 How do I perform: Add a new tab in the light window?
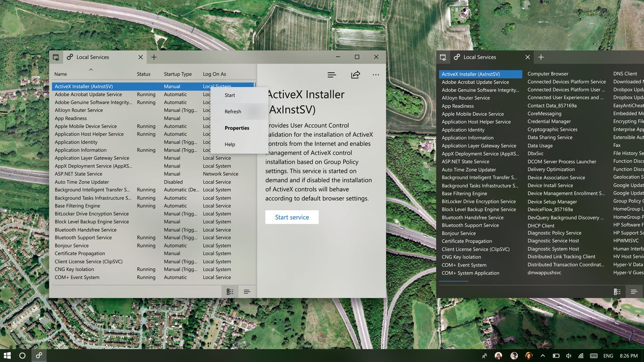click(154, 57)
